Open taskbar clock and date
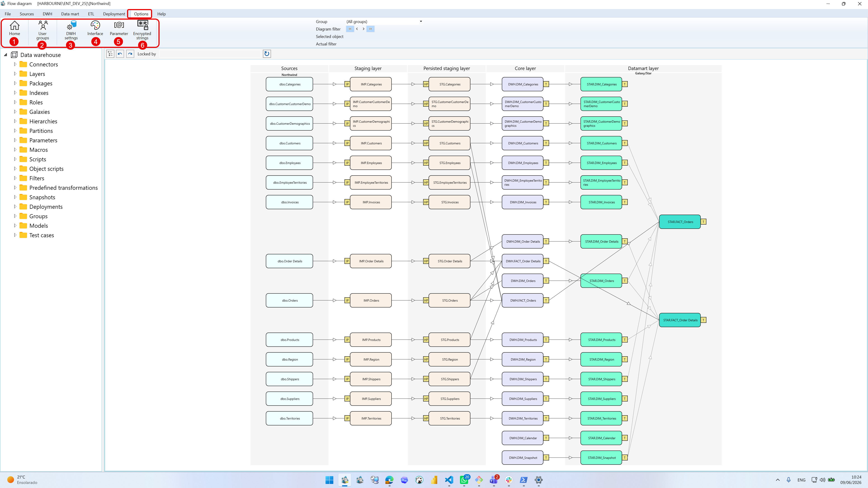 pos(851,480)
